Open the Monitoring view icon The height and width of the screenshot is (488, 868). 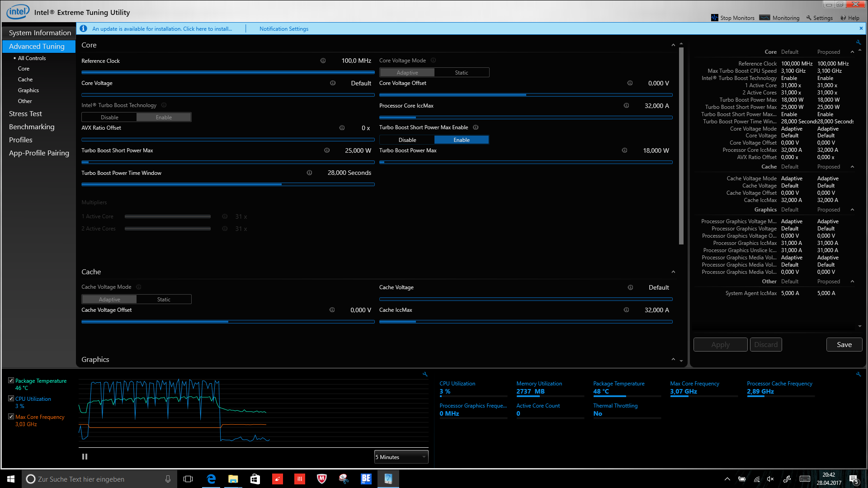pos(764,18)
